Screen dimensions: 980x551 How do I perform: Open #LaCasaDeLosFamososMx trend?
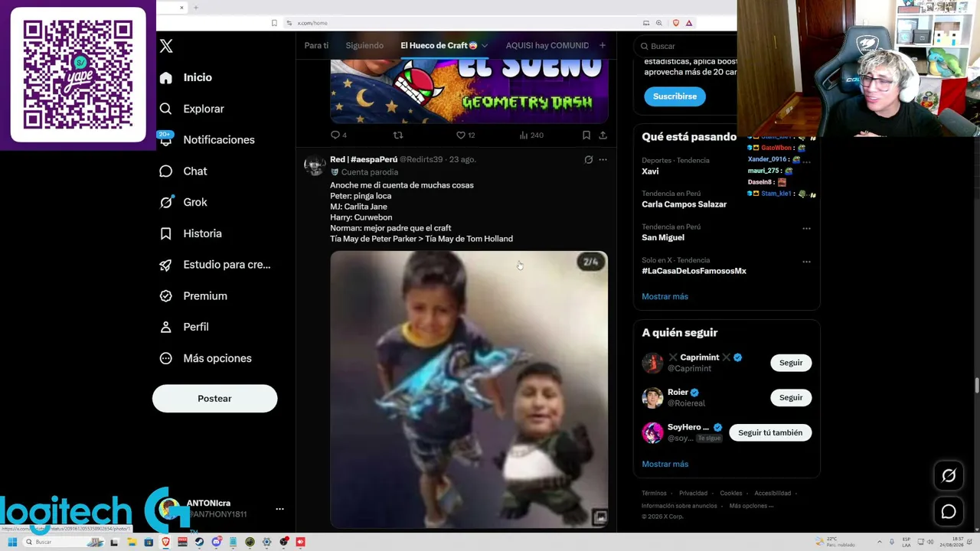[x=694, y=271]
